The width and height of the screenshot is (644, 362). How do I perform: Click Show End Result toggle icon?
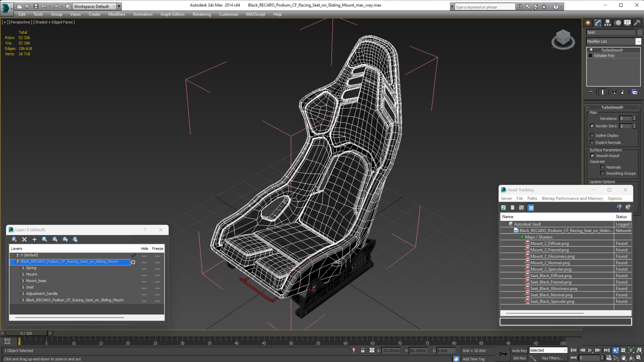coord(602,92)
